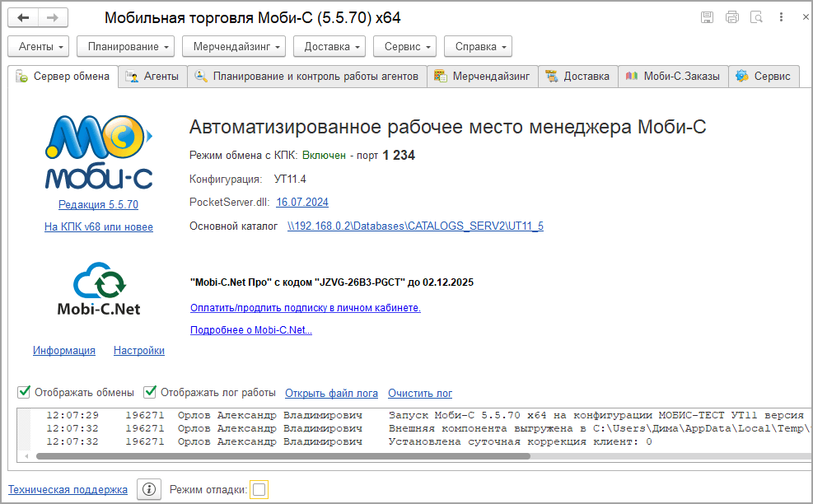The width and height of the screenshot is (813, 504).
Task: Click the back navigation arrow
Action: (23, 17)
